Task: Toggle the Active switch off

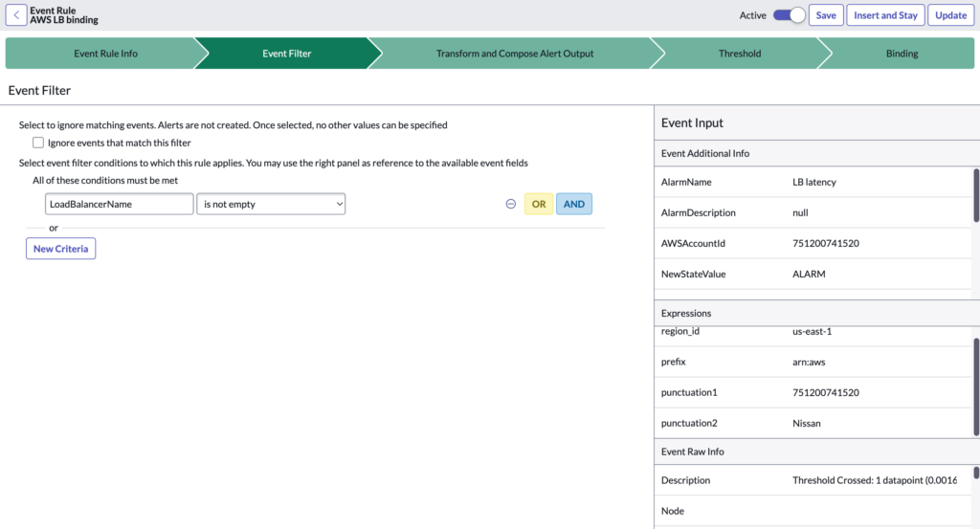Action: coord(790,15)
